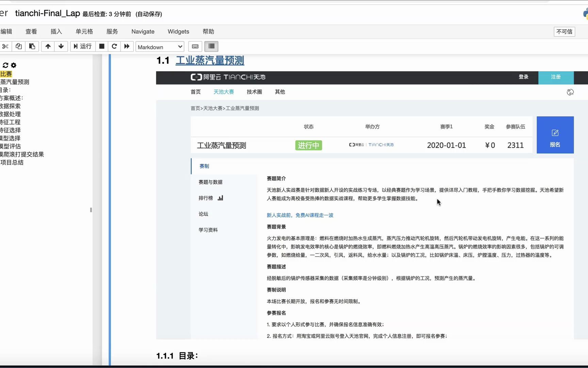Restart the kernel using the circular arrow icon
Image resolution: width=588 pixels, height=368 pixels.
click(114, 46)
